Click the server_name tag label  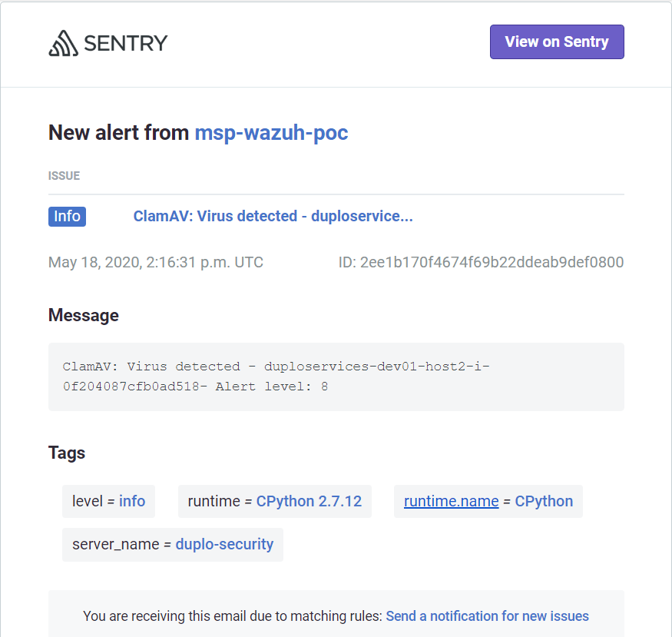tap(115, 544)
